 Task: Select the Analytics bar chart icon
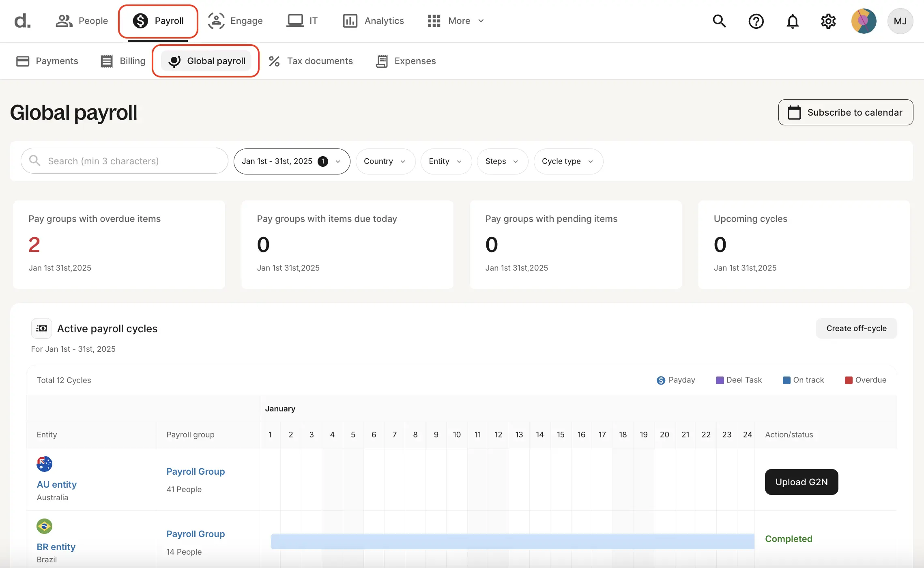click(350, 20)
